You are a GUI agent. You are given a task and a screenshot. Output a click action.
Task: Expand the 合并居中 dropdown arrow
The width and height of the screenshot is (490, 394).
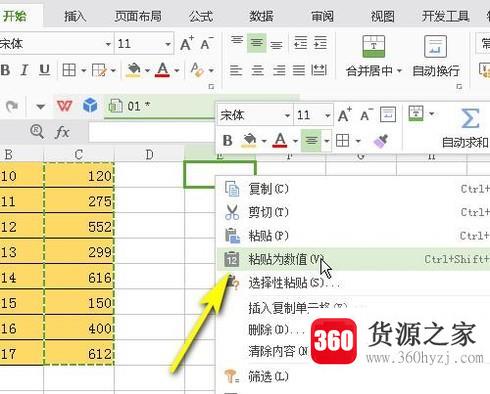(x=399, y=71)
